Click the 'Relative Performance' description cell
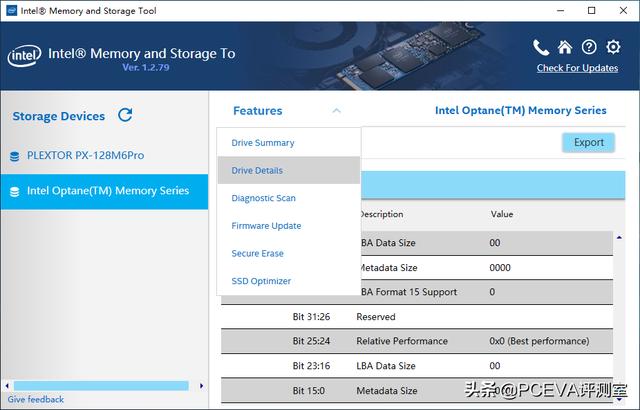 402,341
